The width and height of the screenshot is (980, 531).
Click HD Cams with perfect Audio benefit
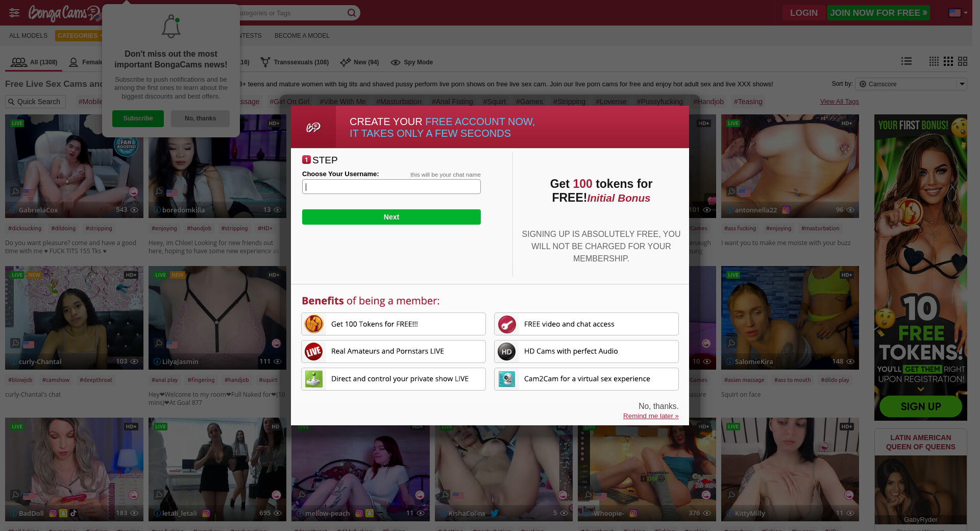[586, 351]
